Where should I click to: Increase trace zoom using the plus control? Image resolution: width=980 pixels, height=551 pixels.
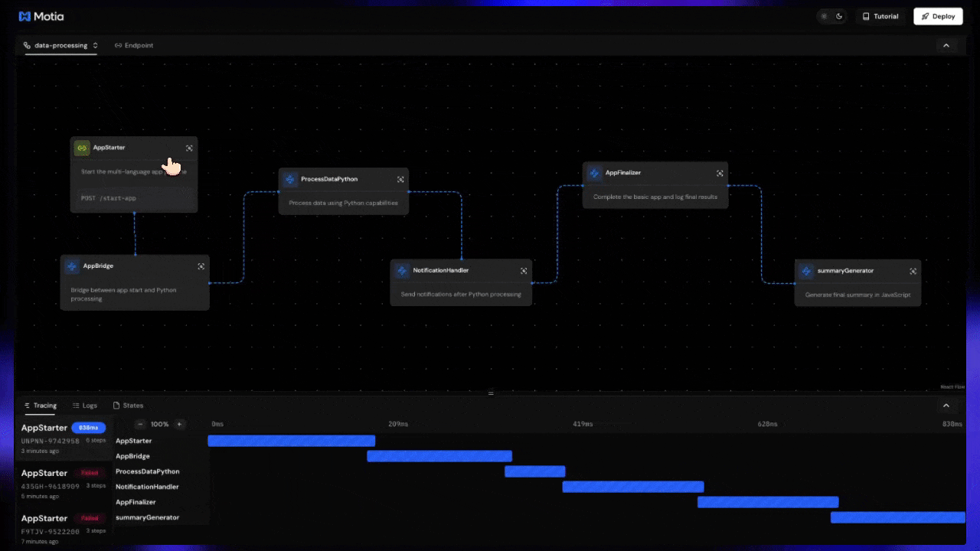pyautogui.click(x=179, y=424)
